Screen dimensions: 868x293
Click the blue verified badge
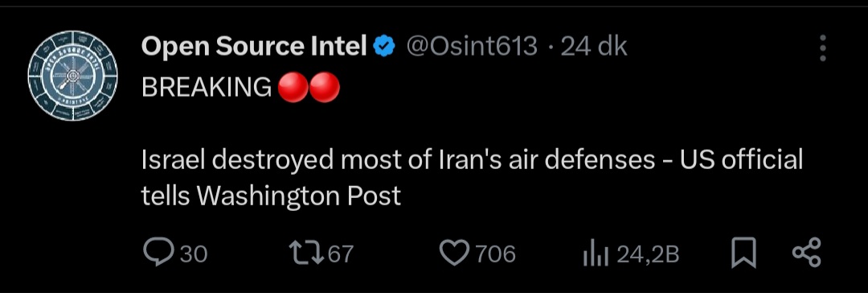click(x=384, y=47)
